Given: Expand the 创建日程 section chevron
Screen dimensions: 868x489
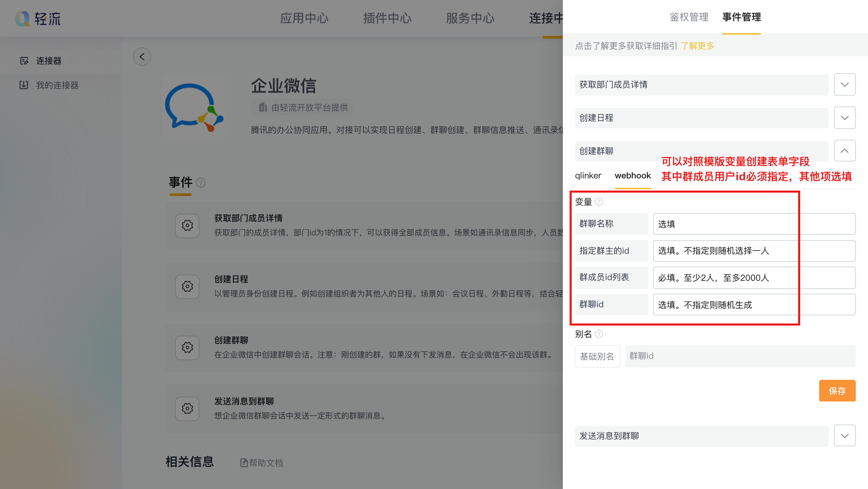Looking at the screenshot, I should 845,118.
